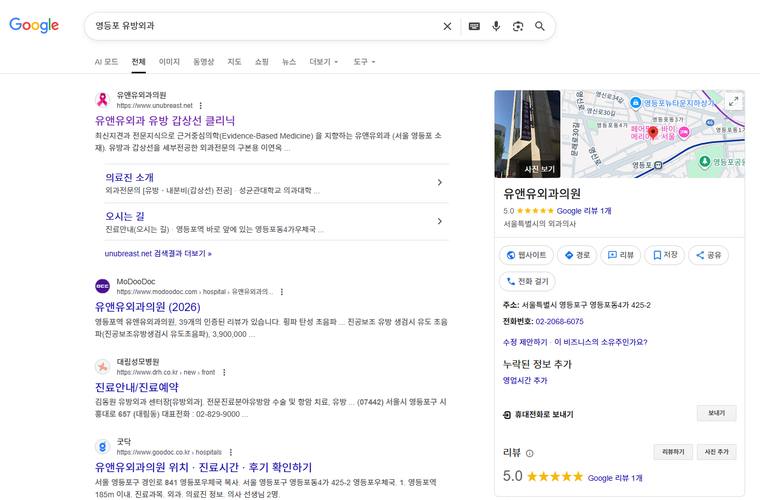Switch to 동영상 tab
The height and width of the screenshot is (500, 760).
point(204,62)
